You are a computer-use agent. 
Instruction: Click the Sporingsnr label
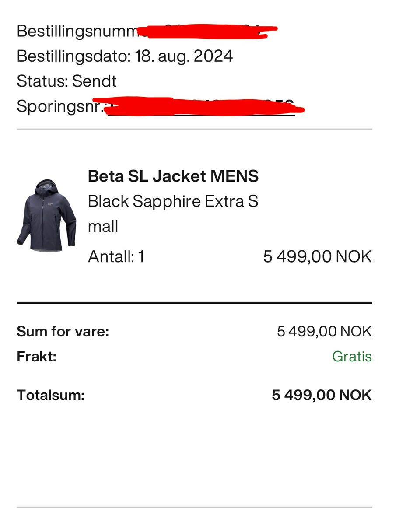coord(60,106)
